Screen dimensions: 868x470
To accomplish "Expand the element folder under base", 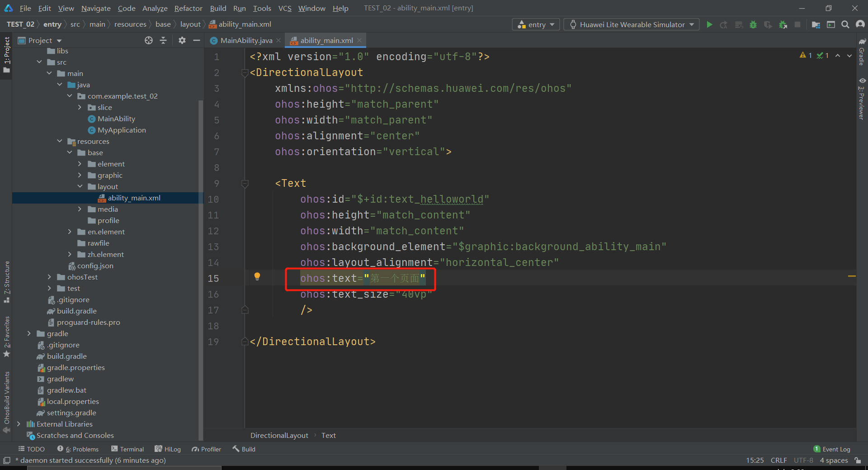I will [x=80, y=164].
